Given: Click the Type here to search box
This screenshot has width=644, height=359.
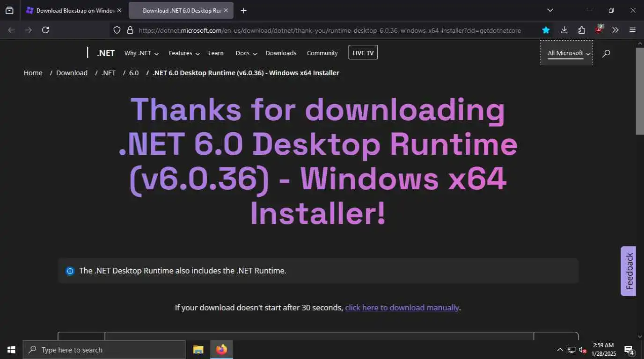Looking at the screenshot, I should click(104, 350).
